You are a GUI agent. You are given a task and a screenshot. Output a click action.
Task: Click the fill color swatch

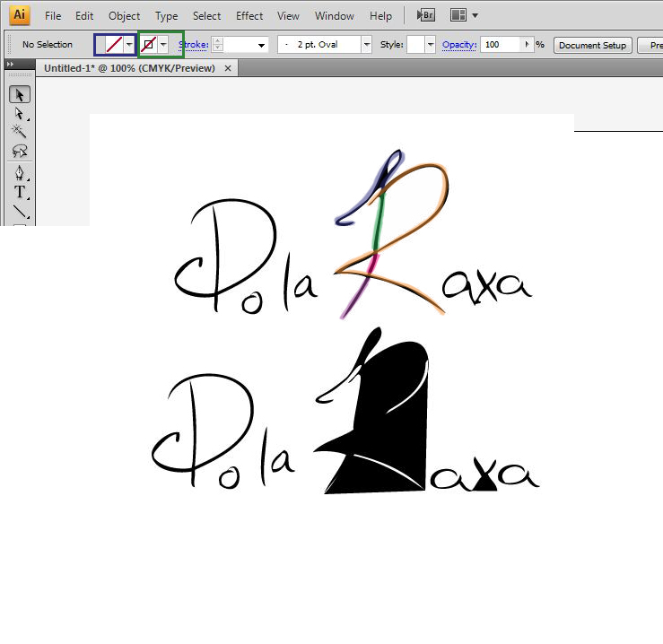tap(112, 44)
